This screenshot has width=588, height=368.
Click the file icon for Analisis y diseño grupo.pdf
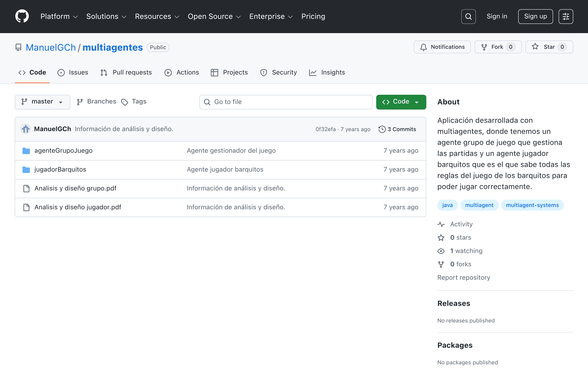pos(26,188)
